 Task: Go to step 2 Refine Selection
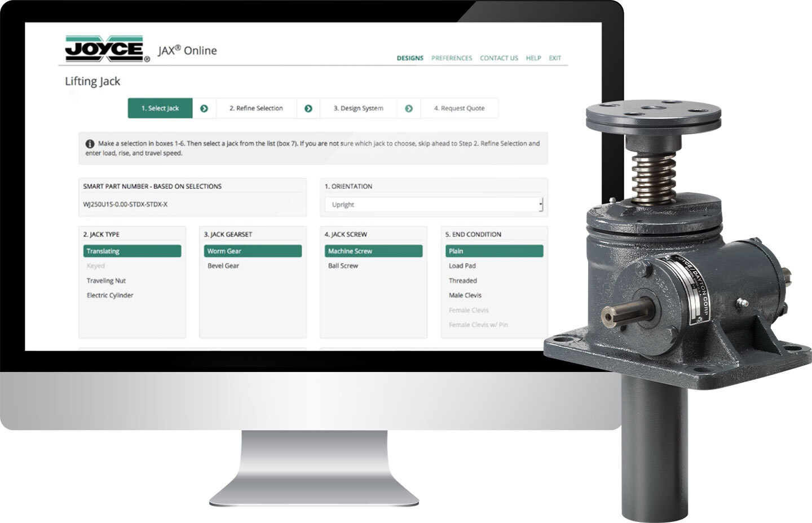pyautogui.click(x=256, y=108)
